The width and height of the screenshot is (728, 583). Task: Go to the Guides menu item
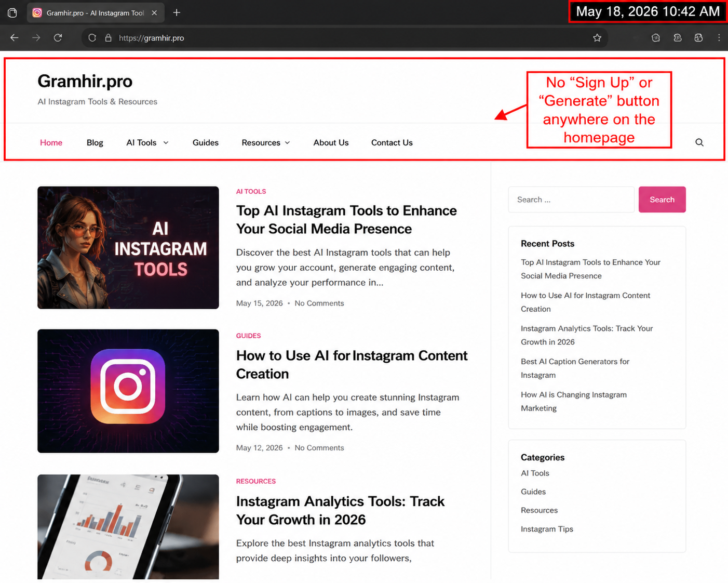(x=205, y=142)
